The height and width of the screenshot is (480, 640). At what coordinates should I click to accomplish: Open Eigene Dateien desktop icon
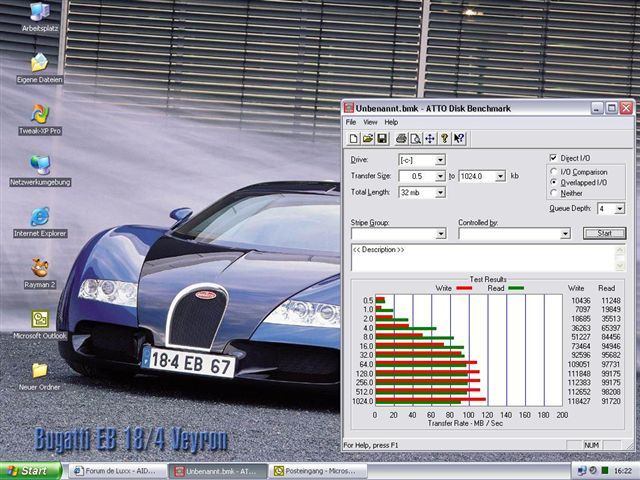coord(40,69)
